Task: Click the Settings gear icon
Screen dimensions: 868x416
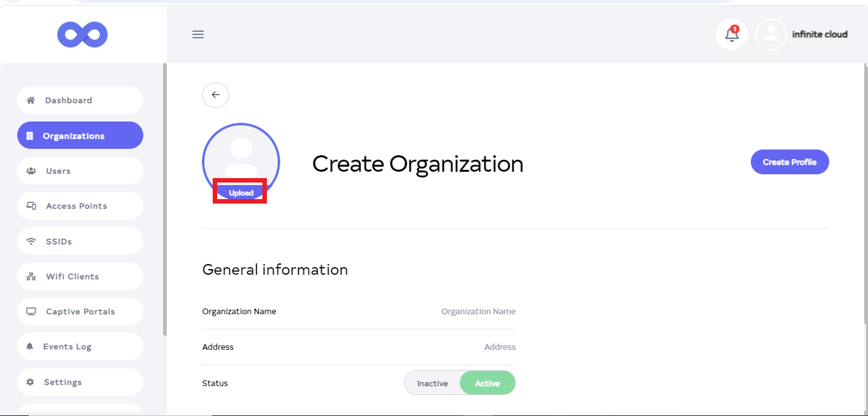Action: point(30,382)
